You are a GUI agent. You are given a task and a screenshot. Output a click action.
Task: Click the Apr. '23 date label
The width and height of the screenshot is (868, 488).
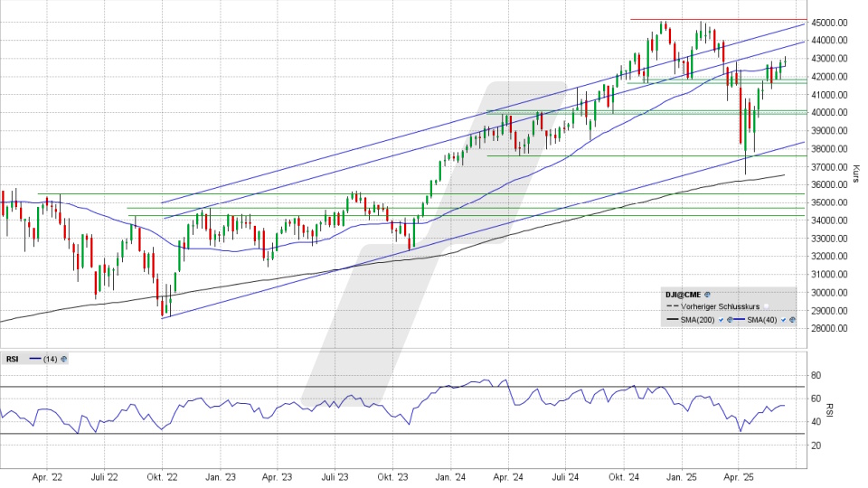(278, 477)
